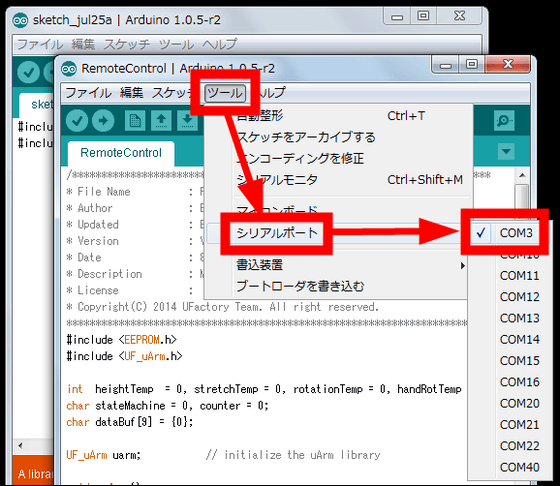Screen dimensions: 560x486
Task: Maximize the RemoteControl window
Action: point(472,65)
